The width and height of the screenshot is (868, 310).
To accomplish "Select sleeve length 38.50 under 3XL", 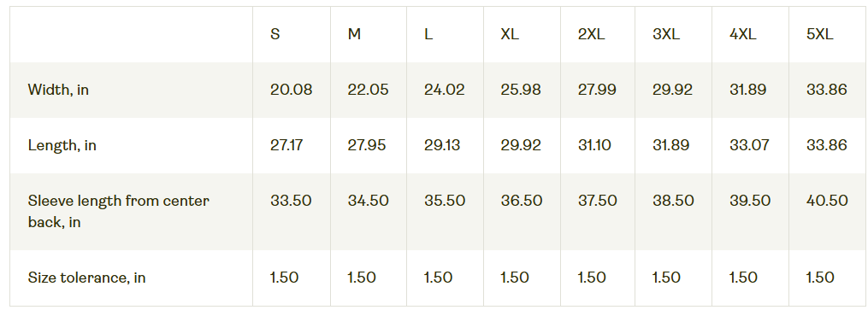I will point(673,201).
